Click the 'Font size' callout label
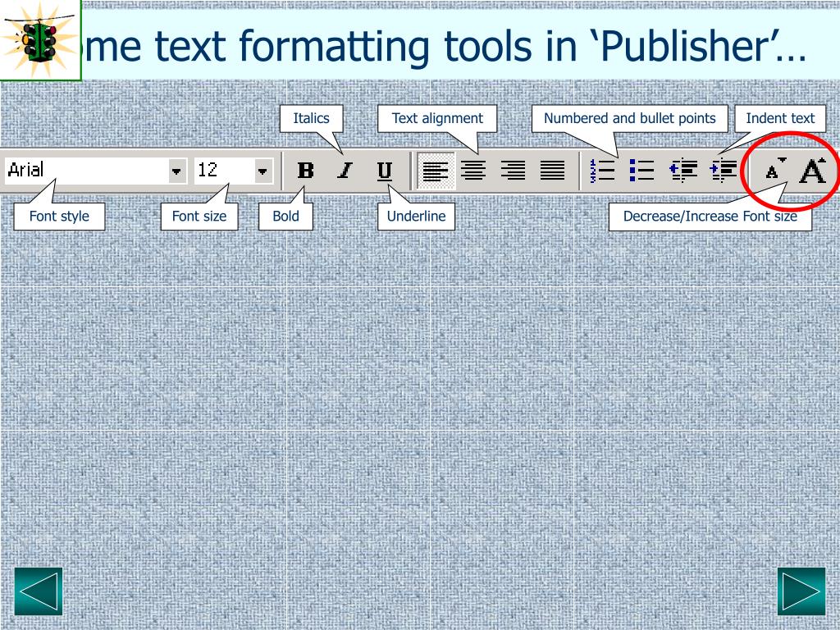 199,217
